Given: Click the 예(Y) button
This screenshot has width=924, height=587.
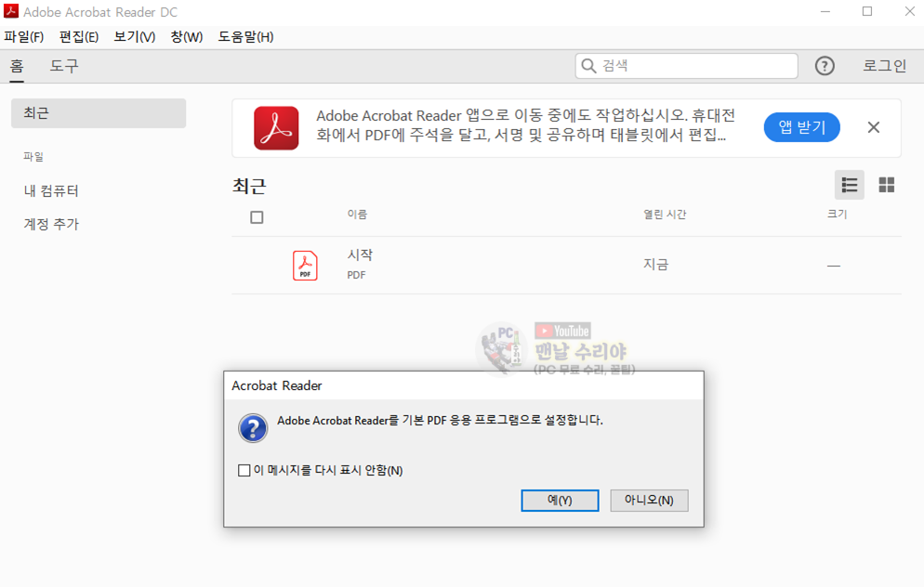Looking at the screenshot, I should click(560, 501).
